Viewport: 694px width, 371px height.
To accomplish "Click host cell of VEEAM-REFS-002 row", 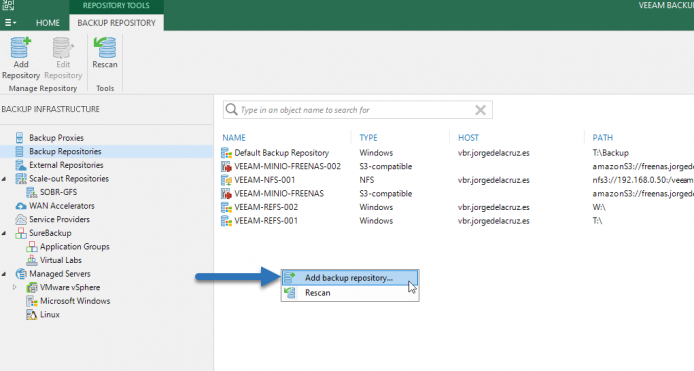I will click(x=494, y=207).
